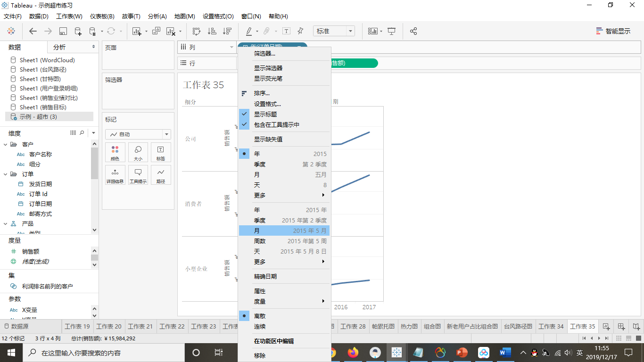Share the workbook using share icon
Screen dimensions: 644x362
pyautogui.click(x=413, y=31)
